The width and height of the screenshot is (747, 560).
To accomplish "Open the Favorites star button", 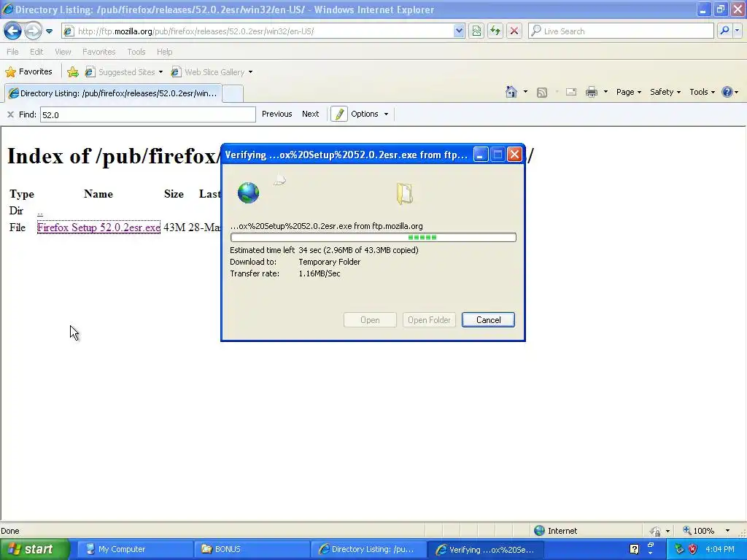I will [28, 72].
